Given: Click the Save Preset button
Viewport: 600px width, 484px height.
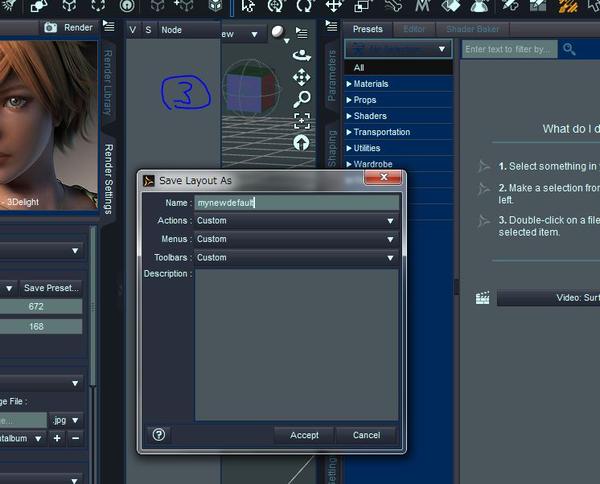Looking at the screenshot, I should (x=51, y=288).
